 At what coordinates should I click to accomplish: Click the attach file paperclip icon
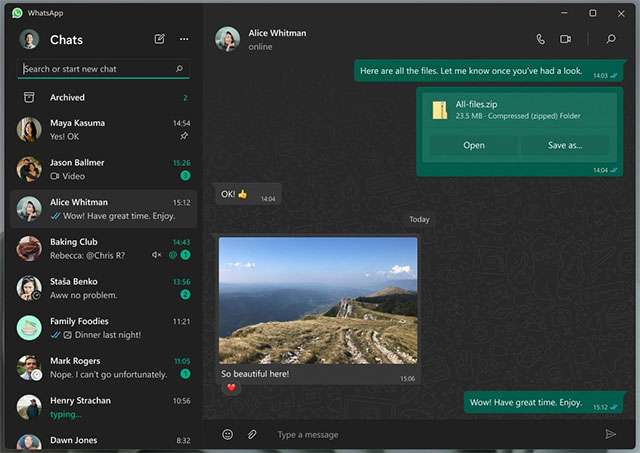tap(253, 434)
